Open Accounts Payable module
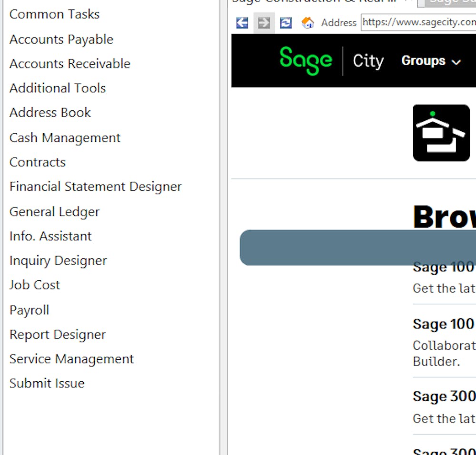Image resolution: width=476 pixels, height=455 pixels. [61, 40]
